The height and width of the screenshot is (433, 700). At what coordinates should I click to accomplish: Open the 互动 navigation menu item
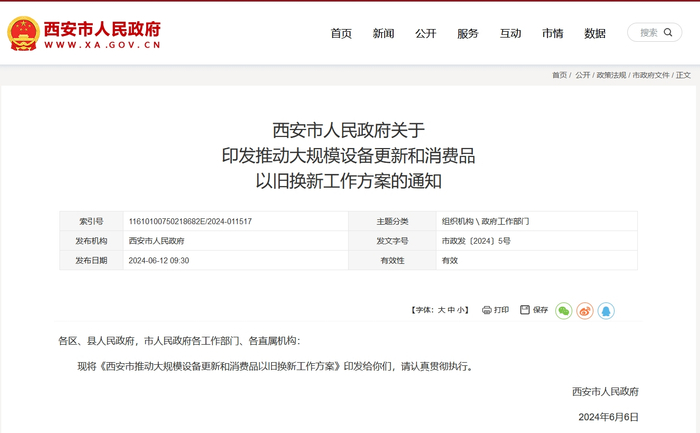pyautogui.click(x=510, y=33)
